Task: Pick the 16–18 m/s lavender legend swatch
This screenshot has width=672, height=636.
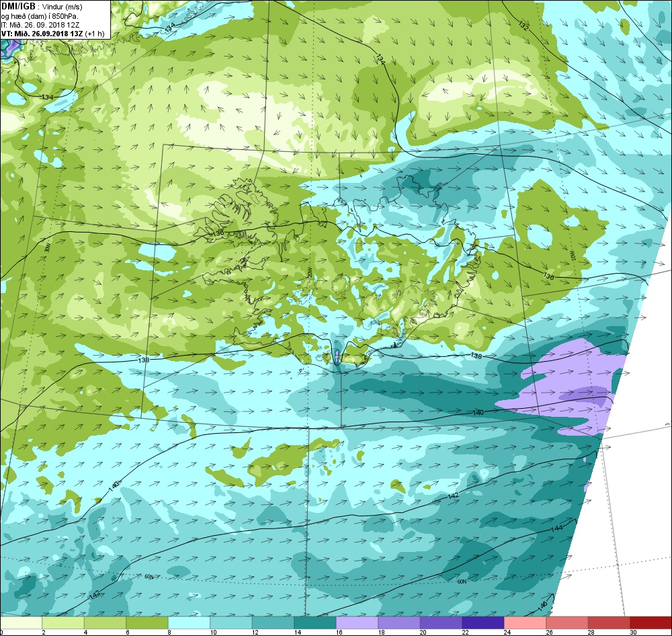Action: (x=358, y=623)
